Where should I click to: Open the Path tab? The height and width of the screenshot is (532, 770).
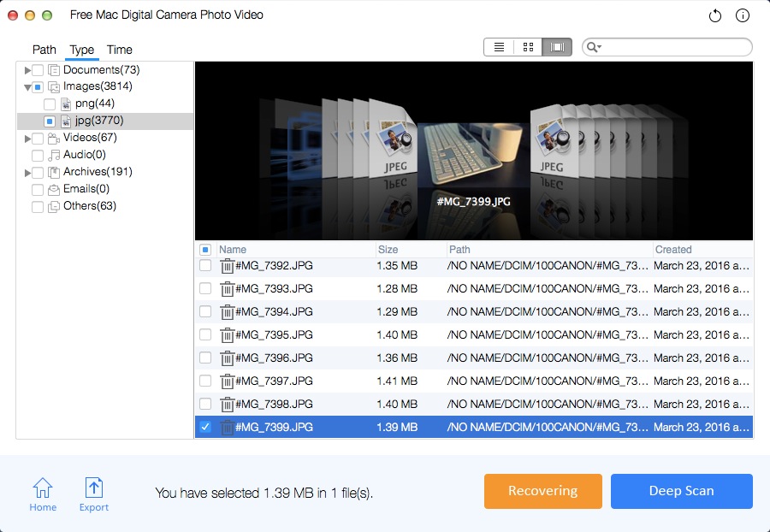tap(44, 50)
